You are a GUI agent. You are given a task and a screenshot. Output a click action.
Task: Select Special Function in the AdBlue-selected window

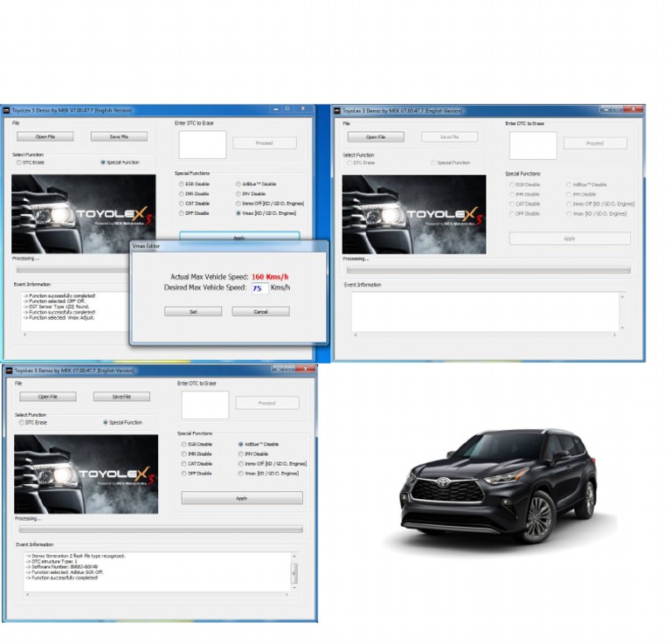(x=123, y=423)
